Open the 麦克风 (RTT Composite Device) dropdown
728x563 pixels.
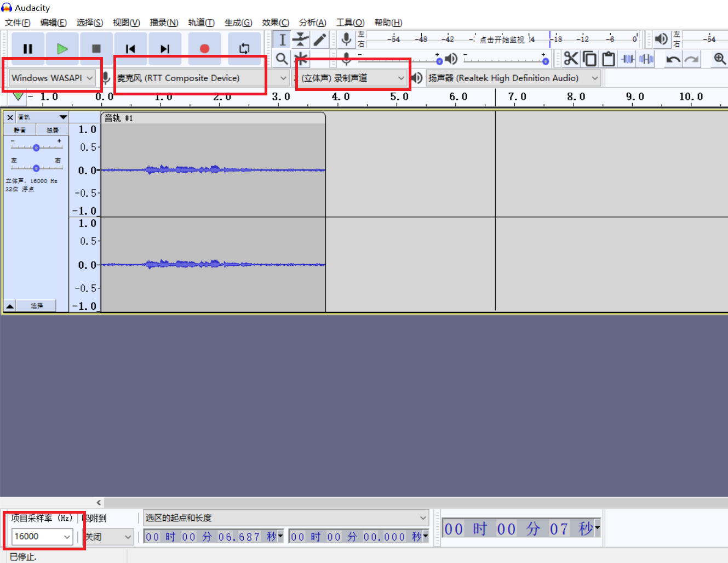tap(202, 78)
